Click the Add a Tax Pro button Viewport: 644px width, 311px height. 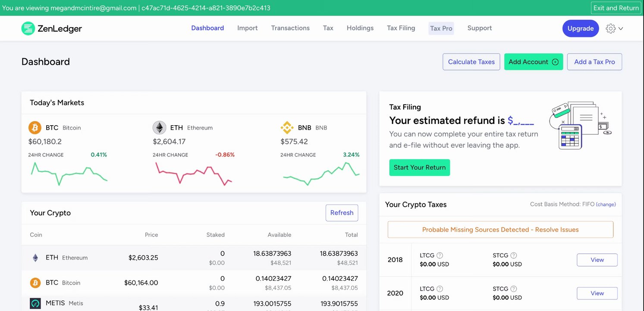click(x=594, y=62)
